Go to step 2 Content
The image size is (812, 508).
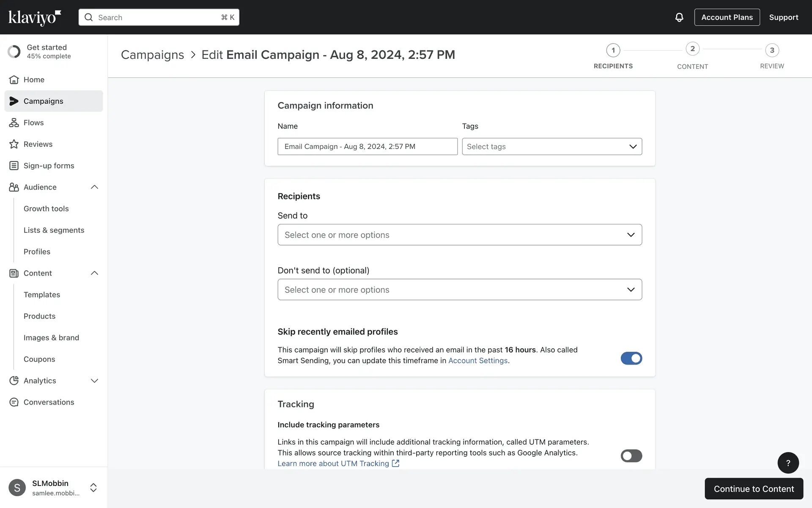(692, 49)
